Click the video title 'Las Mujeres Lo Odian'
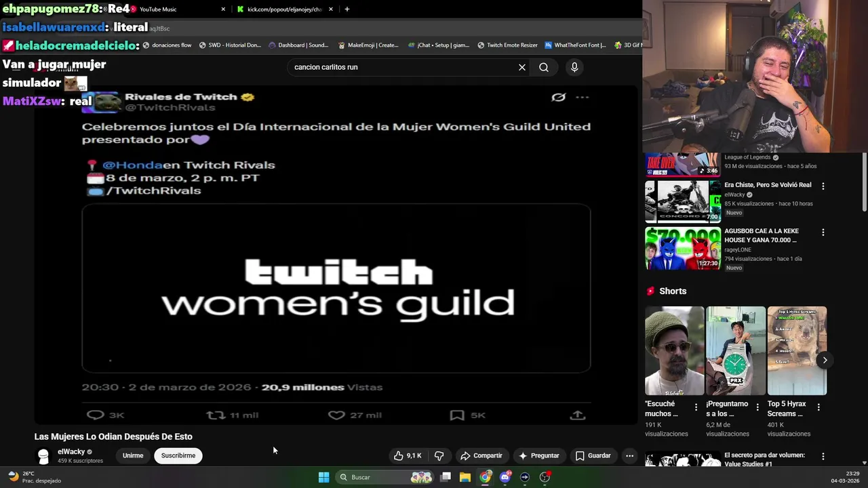The image size is (868, 488). 113,436
